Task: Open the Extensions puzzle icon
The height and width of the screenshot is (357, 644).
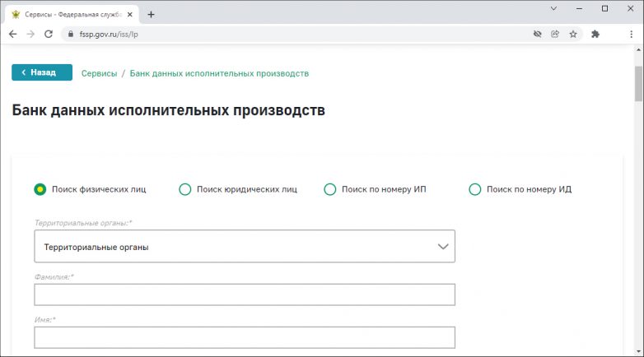Action: click(595, 34)
